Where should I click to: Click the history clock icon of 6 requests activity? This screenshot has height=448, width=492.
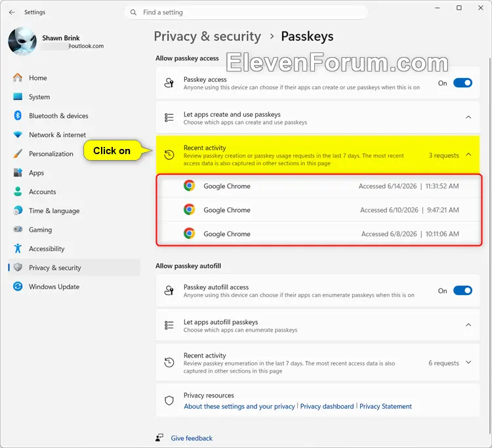pos(169,362)
